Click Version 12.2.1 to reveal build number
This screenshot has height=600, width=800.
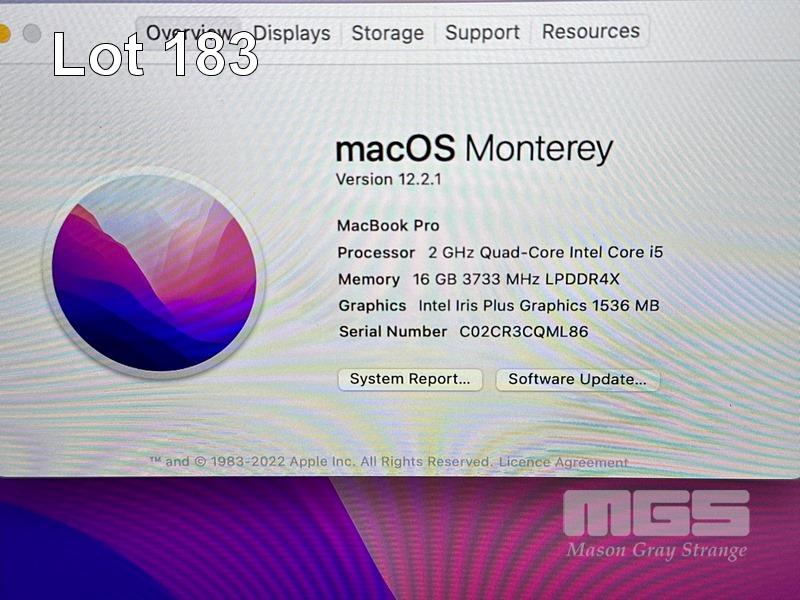tap(389, 179)
